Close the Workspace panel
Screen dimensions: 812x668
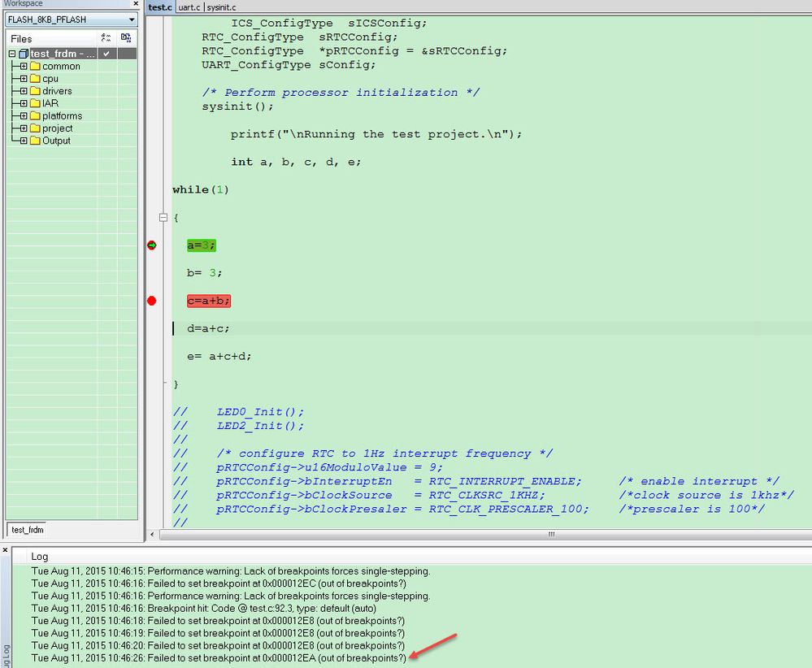(136, 3)
